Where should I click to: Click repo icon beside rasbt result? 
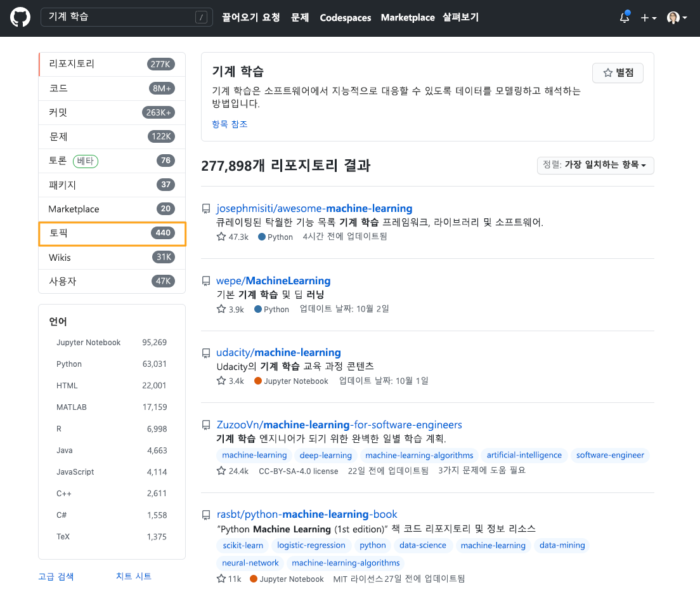(x=206, y=515)
